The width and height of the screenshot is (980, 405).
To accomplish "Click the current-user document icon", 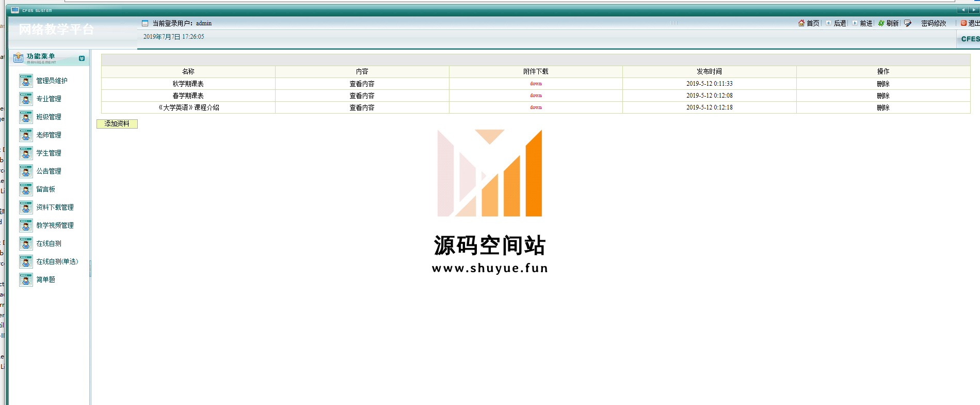I will 145,23.
